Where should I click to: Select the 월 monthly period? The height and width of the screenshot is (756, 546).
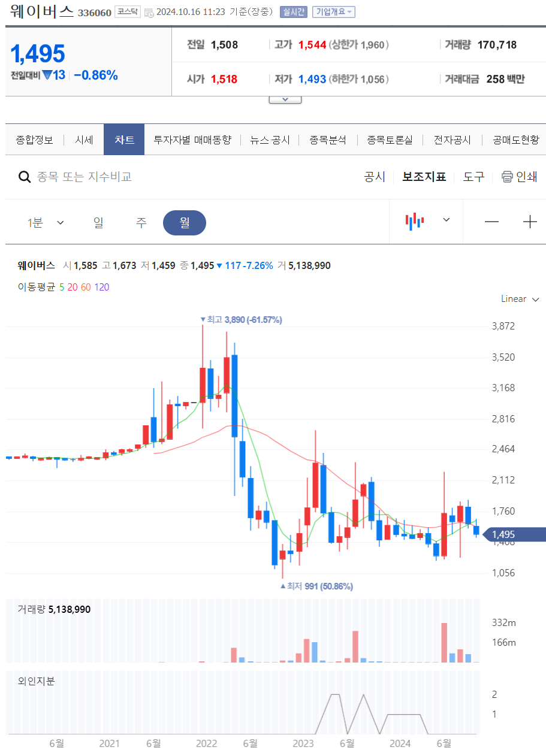185,223
